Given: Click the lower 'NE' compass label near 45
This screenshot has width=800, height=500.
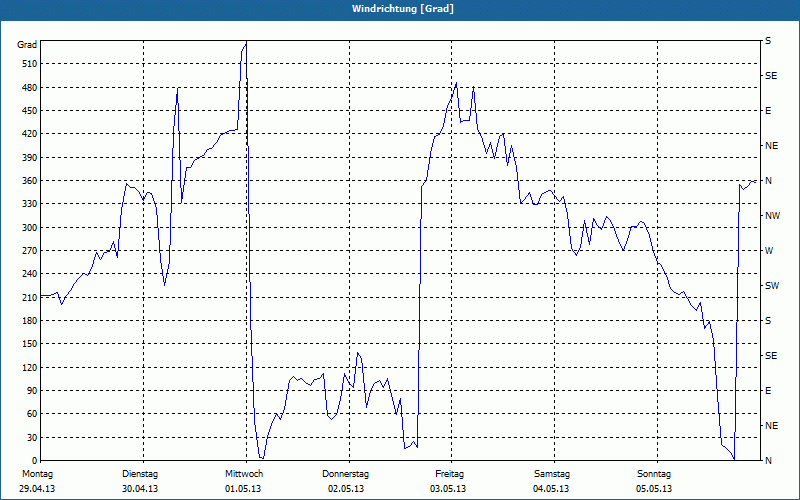Looking at the screenshot, I should [x=771, y=426].
